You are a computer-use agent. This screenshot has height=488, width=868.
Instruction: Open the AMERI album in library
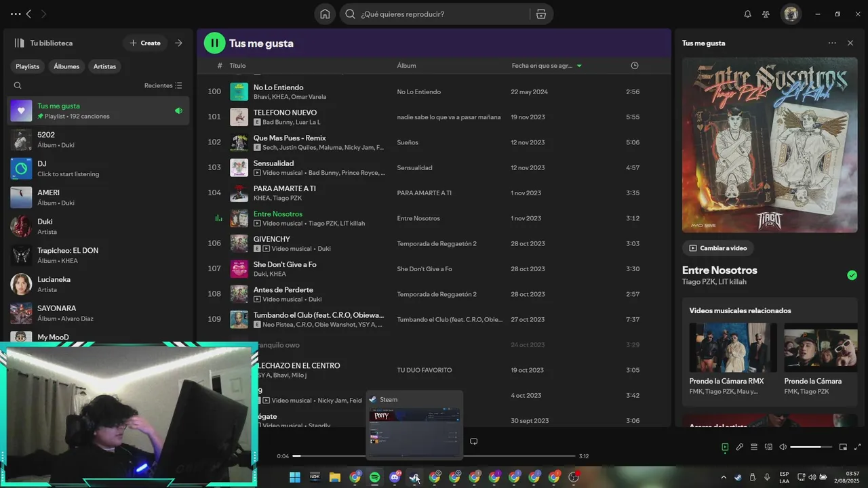pyautogui.click(x=98, y=197)
